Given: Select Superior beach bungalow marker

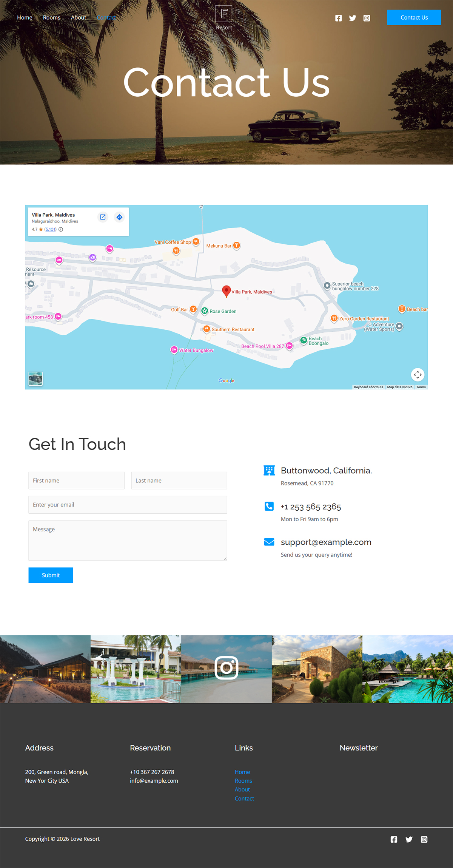Looking at the screenshot, I should [327, 286].
